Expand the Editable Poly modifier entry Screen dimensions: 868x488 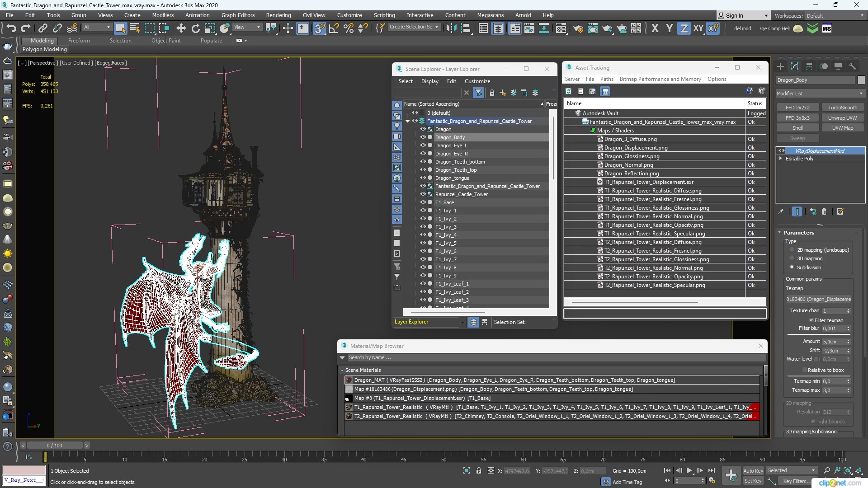[781, 159]
